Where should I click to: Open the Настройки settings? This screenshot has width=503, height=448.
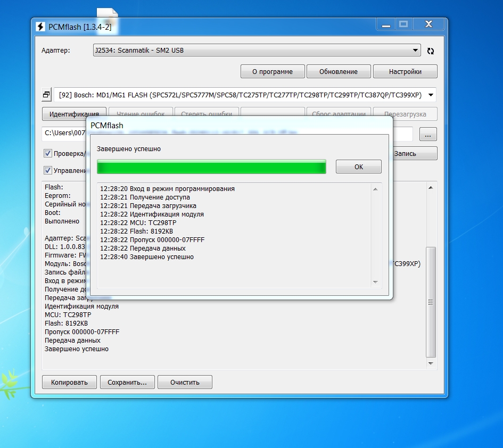pyautogui.click(x=405, y=71)
